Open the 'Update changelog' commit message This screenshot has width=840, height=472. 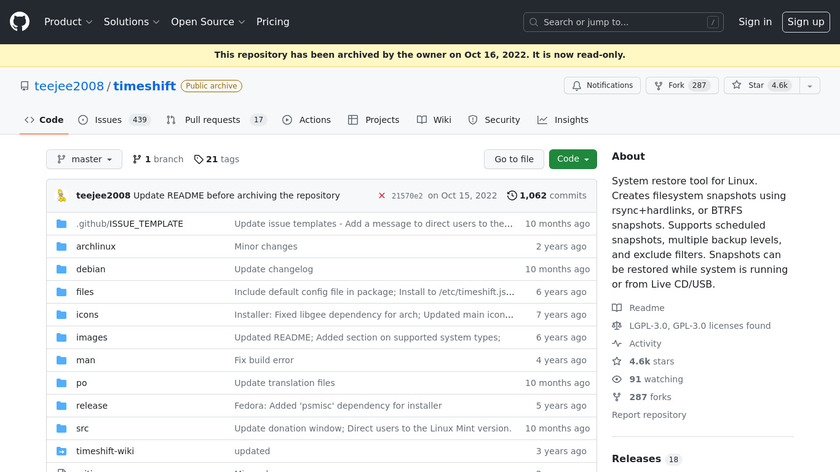pyautogui.click(x=274, y=269)
